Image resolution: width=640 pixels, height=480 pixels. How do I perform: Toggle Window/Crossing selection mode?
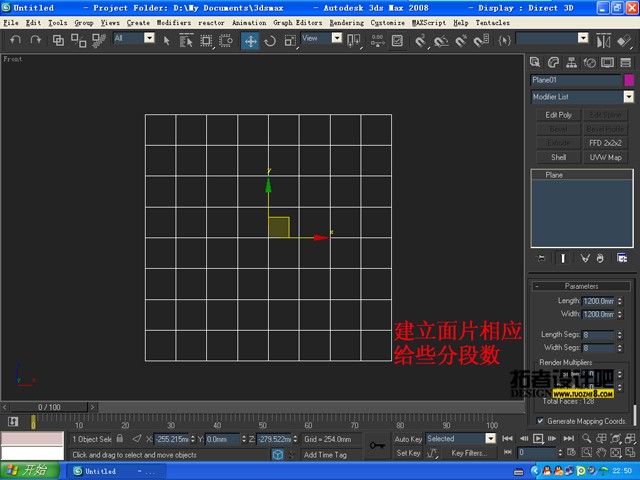(226, 40)
